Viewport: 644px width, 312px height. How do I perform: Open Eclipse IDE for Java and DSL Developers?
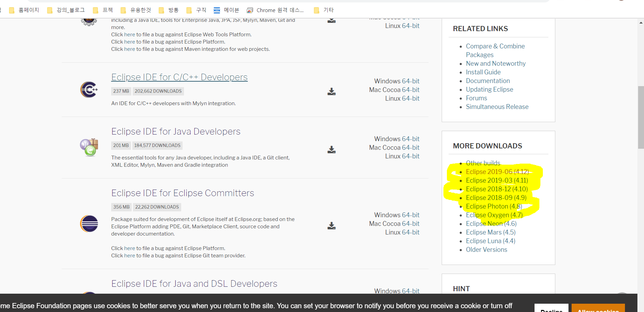coord(194,284)
